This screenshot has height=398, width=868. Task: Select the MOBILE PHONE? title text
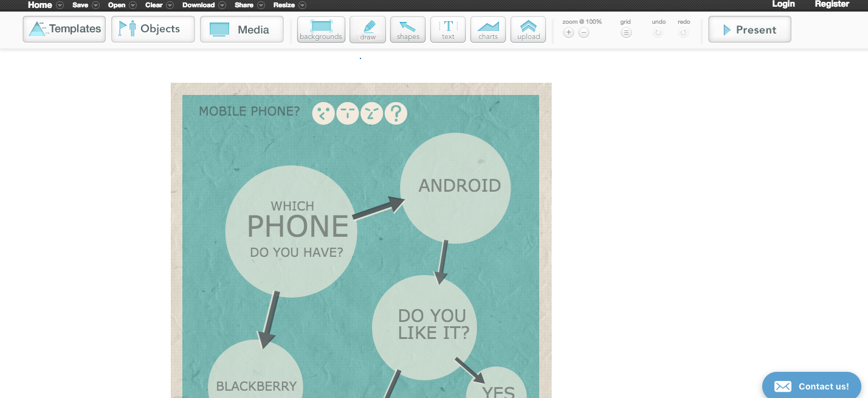pos(249,111)
